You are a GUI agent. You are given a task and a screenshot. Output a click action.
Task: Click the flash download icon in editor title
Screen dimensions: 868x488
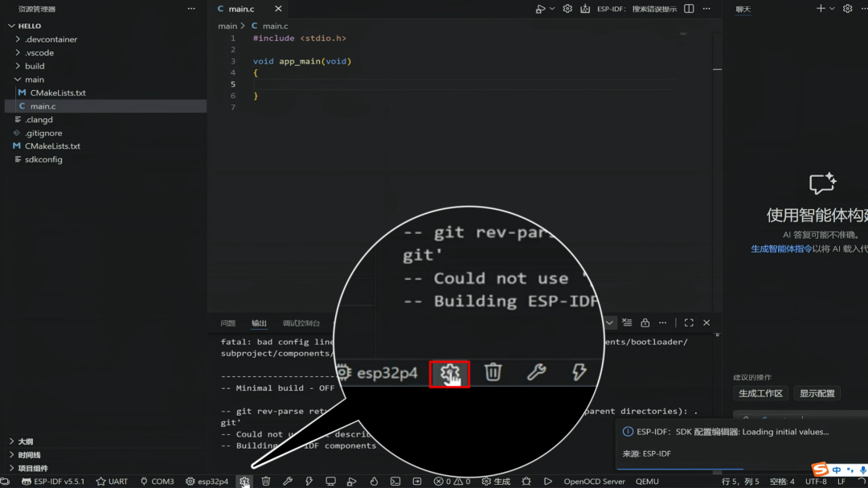pos(585,9)
